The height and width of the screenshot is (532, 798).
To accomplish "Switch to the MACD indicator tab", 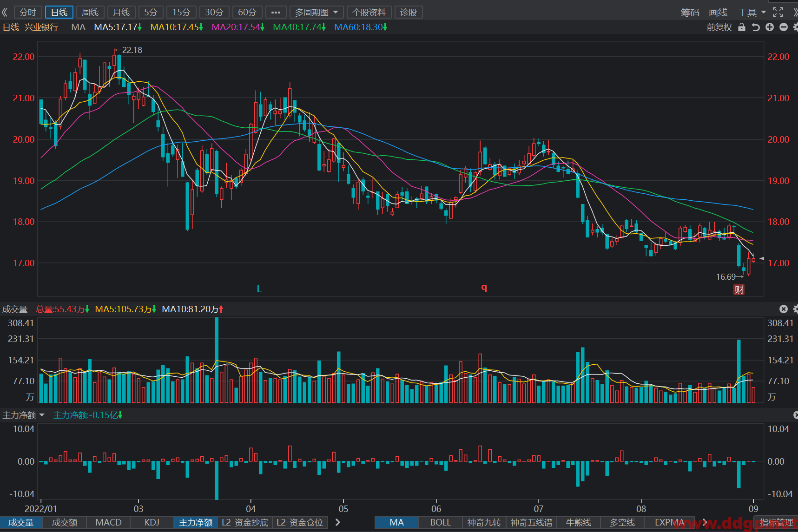I will pyautogui.click(x=108, y=522).
